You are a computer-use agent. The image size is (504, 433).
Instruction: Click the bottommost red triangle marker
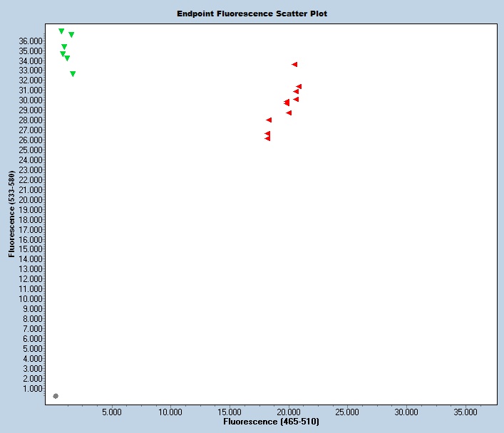click(x=267, y=138)
